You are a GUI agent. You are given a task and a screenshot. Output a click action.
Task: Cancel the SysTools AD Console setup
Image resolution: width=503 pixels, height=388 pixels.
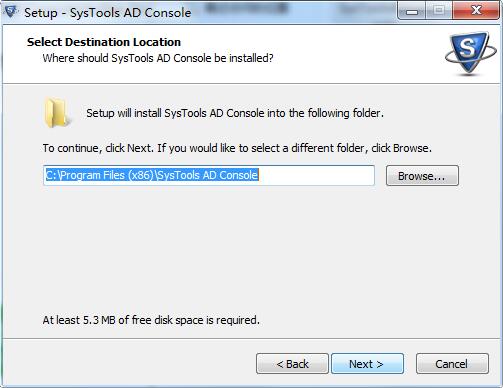[x=452, y=364]
